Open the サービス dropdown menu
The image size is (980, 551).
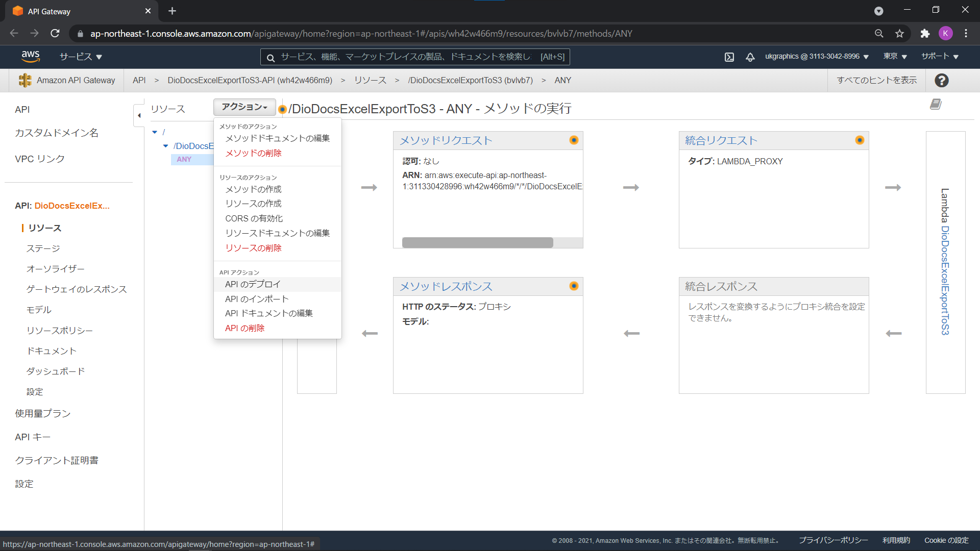81,57
